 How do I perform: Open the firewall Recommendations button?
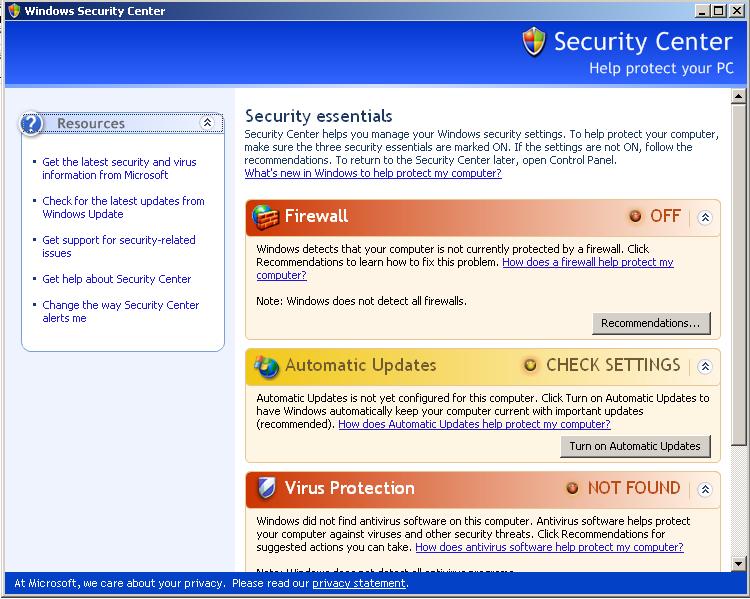(x=651, y=323)
